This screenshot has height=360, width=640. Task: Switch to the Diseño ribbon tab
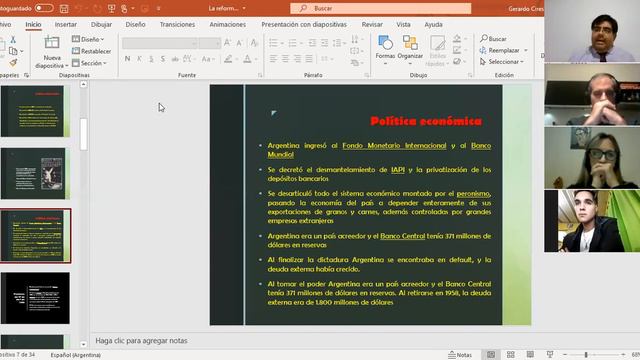pyautogui.click(x=136, y=24)
